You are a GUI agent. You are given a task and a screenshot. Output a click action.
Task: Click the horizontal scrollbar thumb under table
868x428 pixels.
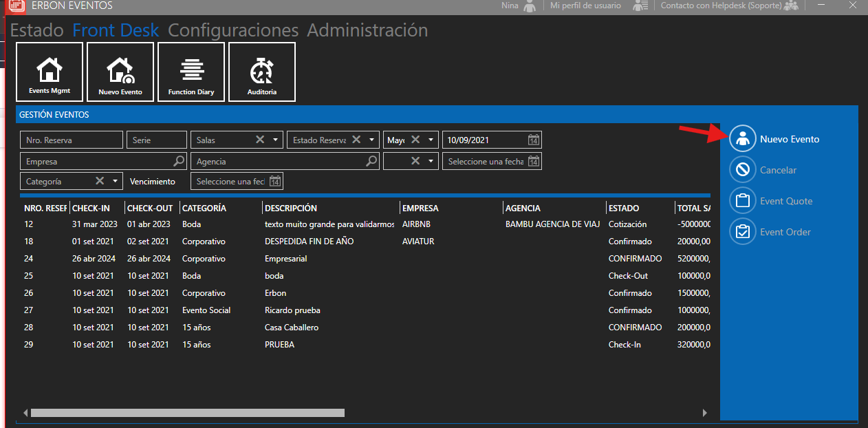click(x=187, y=413)
